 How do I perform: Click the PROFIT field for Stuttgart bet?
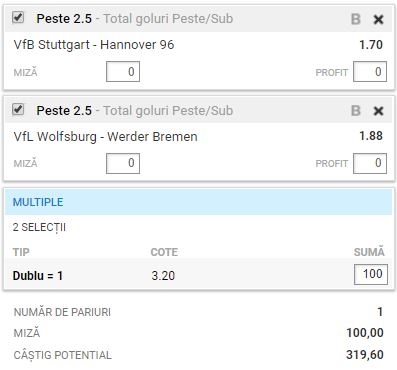[370, 71]
